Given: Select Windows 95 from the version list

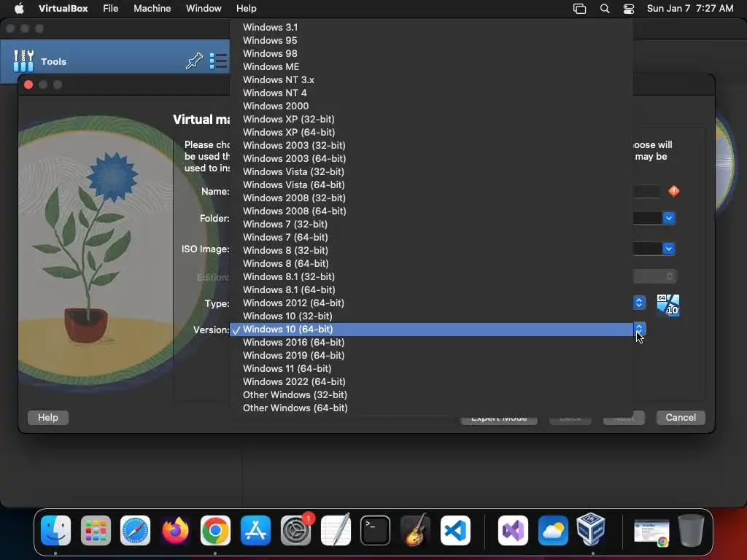Looking at the screenshot, I should tap(432, 41).
